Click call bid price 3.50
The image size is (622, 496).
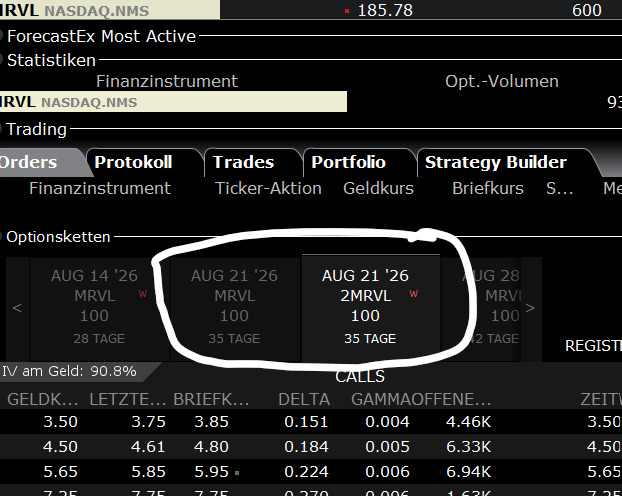pos(60,421)
